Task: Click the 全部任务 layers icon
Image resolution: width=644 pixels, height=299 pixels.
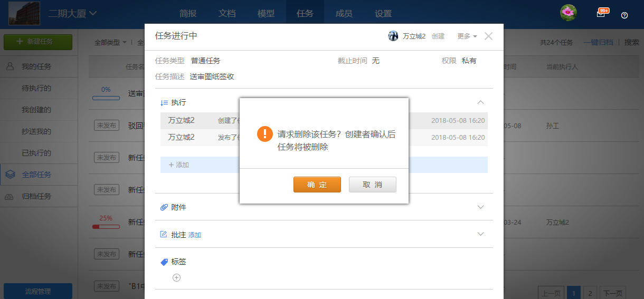Action: tap(10, 175)
